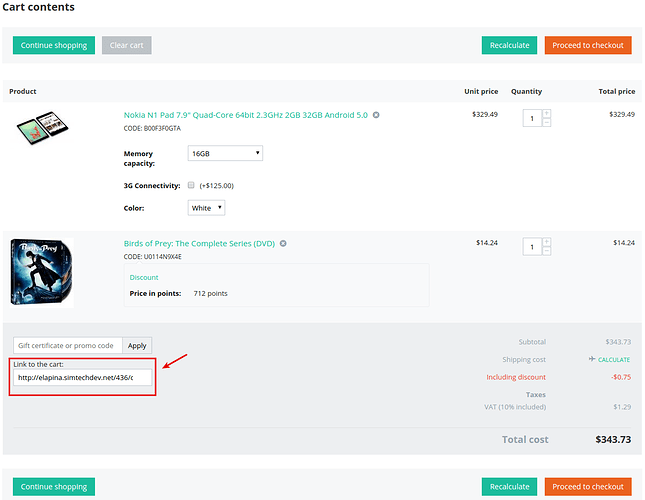Click the Discount link under Birds of Prey
This screenshot has height=500, width=645.
[144, 278]
